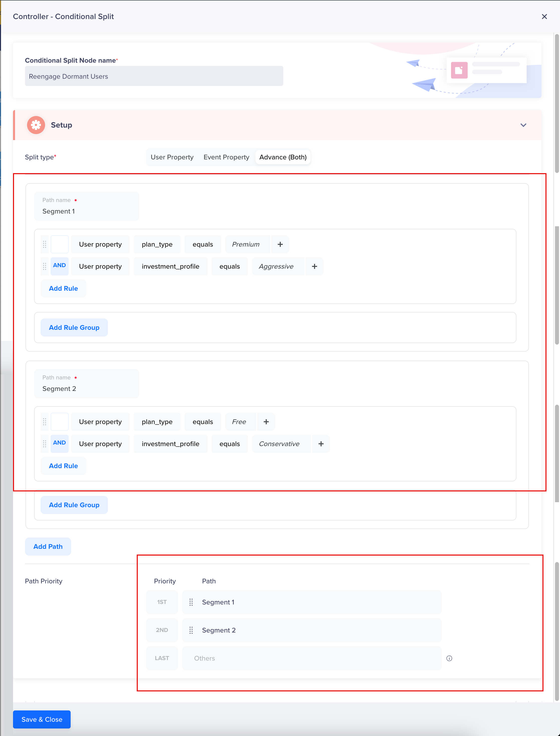This screenshot has height=736, width=560.
Task: Click the drag handle on Segment 1 priority row
Action: point(191,602)
